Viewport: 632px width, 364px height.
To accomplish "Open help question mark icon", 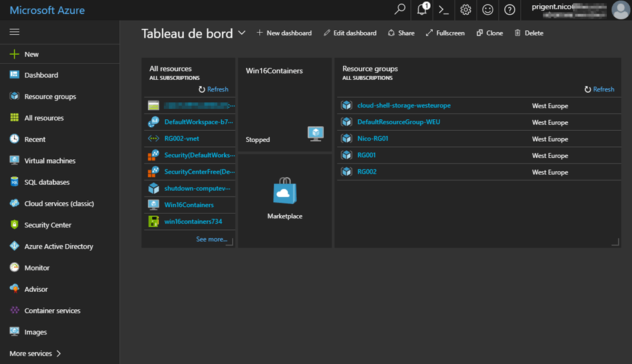I will point(509,10).
